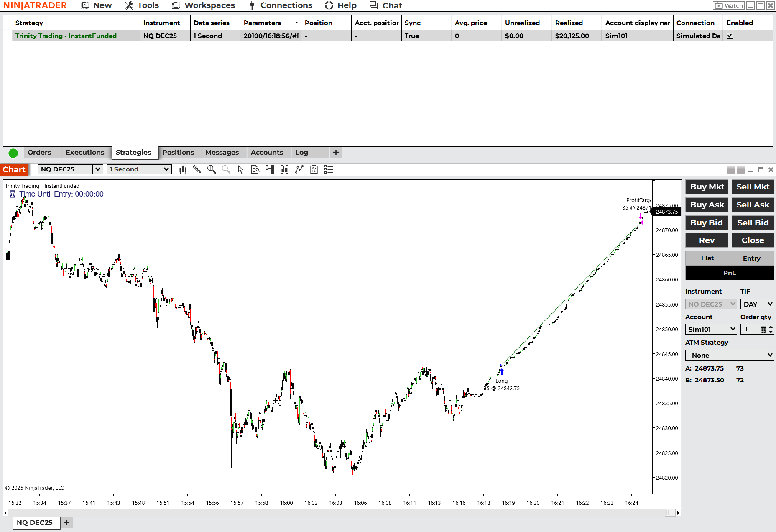Viewport: 776px width, 532px height.
Task: Toggle the Enabled checkbox for Trinity Trading strategy
Action: [x=730, y=36]
